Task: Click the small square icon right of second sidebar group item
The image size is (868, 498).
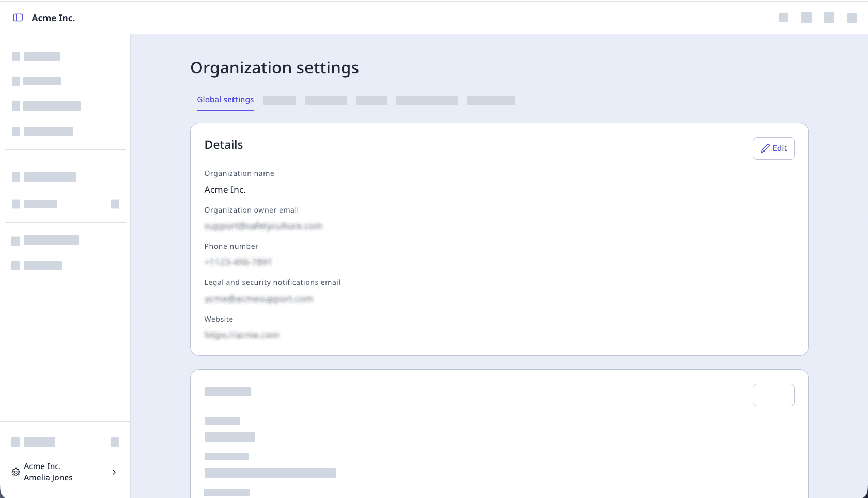Action: point(114,204)
